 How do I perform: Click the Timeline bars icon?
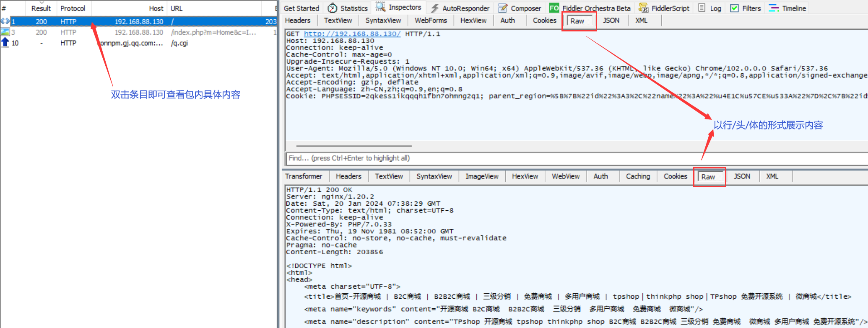pos(774,8)
